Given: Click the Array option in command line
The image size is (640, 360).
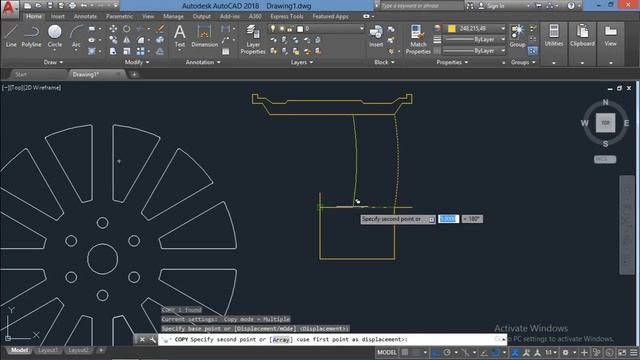Looking at the screenshot, I should point(281,339).
